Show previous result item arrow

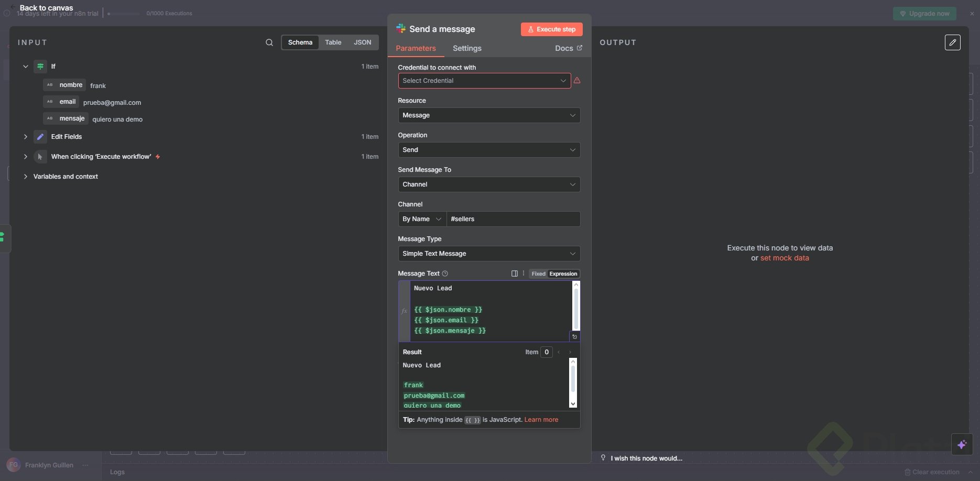click(559, 352)
